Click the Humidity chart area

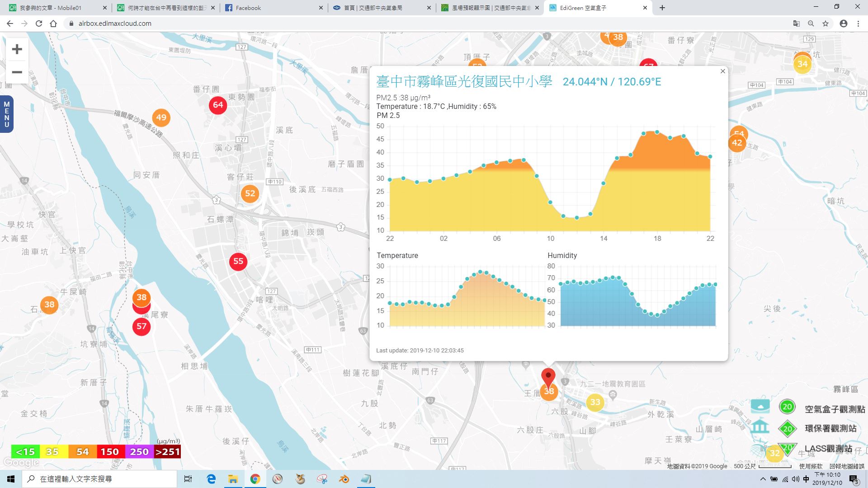click(638, 296)
